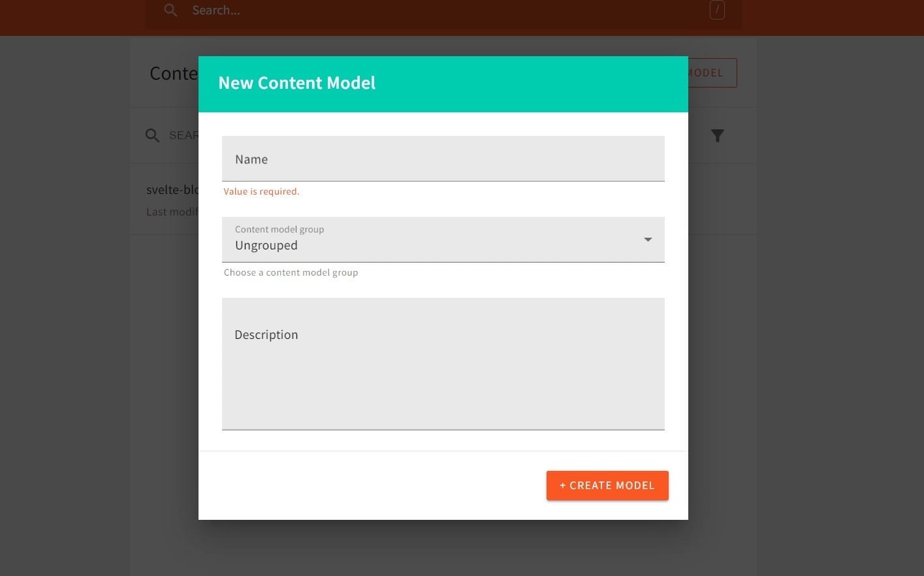The width and height of the screenshot is (924, 576).
Task: Click "Choose a content model group" helper text
Action: tap(291, 272)
